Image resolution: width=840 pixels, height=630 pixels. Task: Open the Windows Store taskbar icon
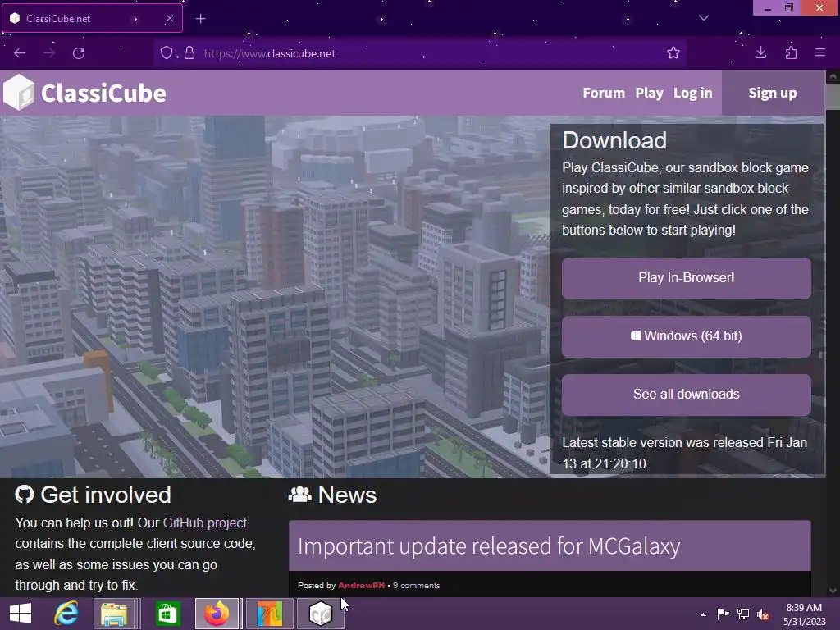point(167,614)
